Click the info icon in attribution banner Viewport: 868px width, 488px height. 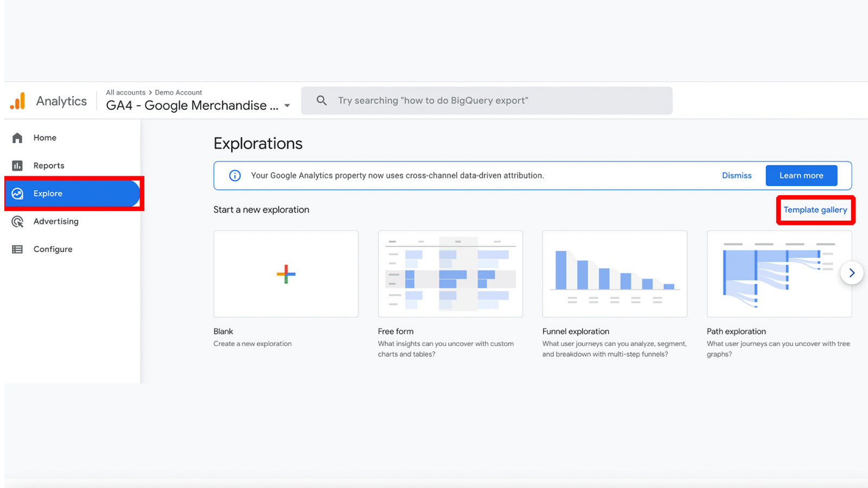235,176
